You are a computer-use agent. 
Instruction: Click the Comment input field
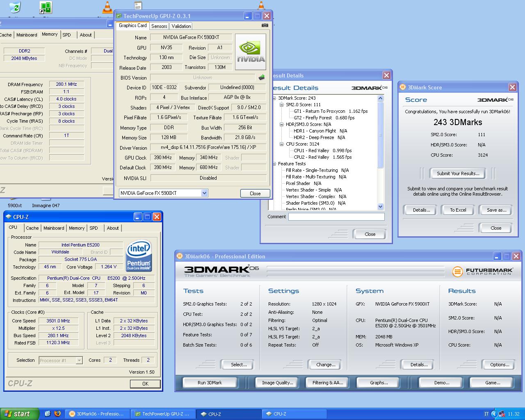(336, 217)
